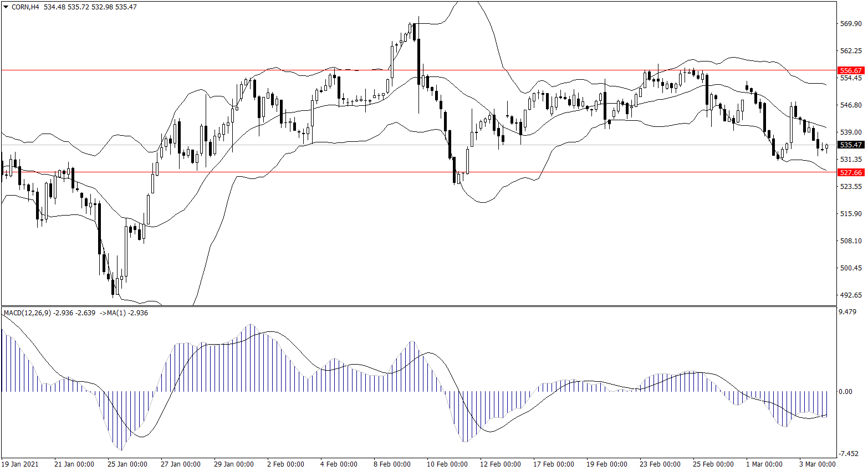Click the 0.00 level on MACD scale
The image size is (868, 471).
coord(845,392)
